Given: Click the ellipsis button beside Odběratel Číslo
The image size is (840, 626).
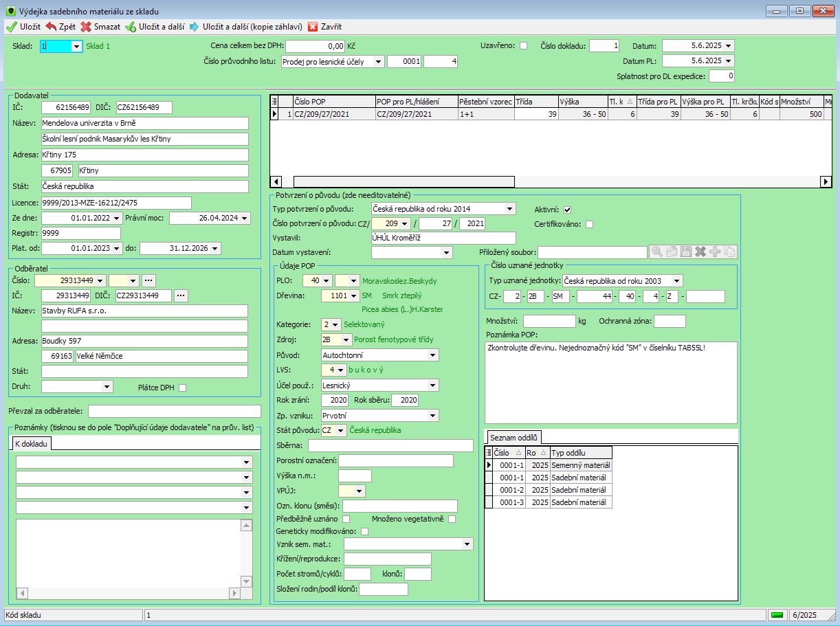Looking at the screenshot, I should (148, 280).
